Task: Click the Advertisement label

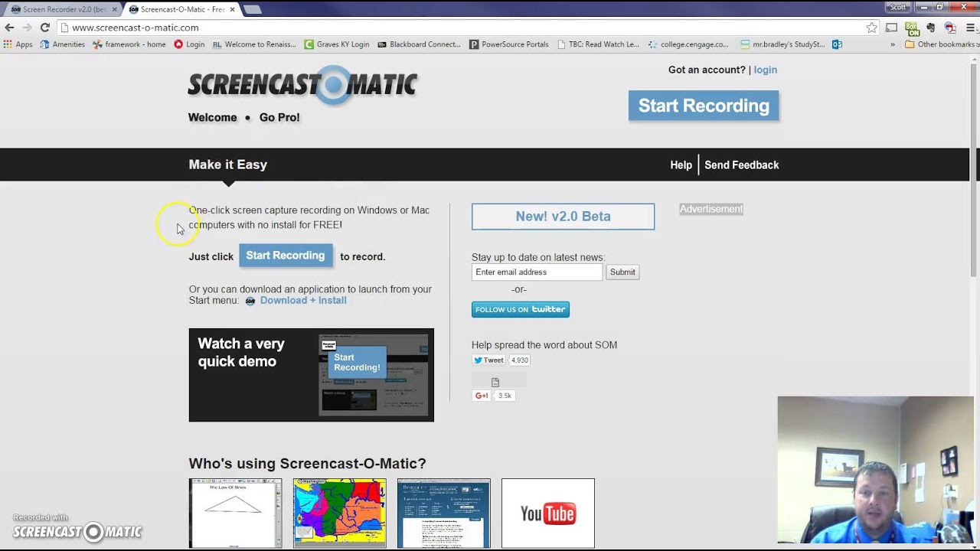Action: coord(711,209)
